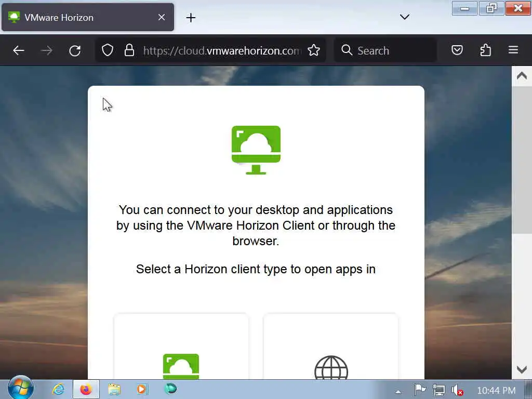Click the teal globe taskbar icon
532x399 pixels.
click(170, 389)
